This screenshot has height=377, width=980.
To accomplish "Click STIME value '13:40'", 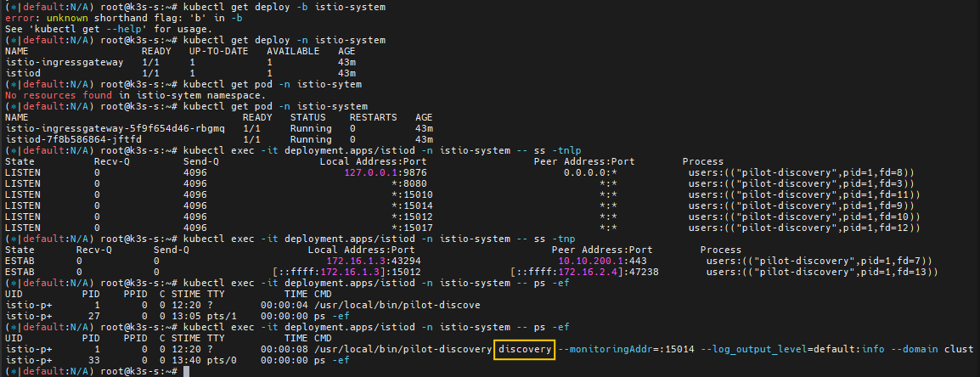I will click(x=186, y=360).
